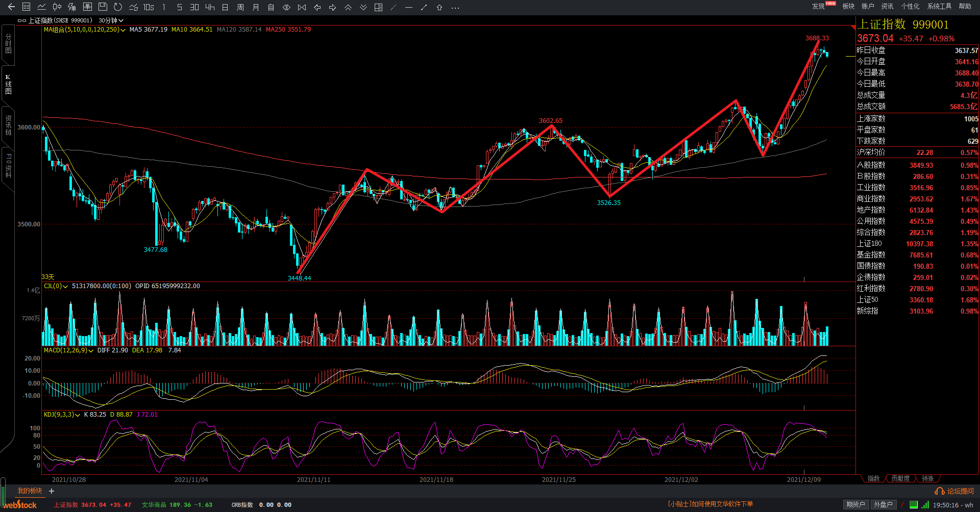Click the double up chevron icon
Screen dimensions: 980x512
pos(348,7)
